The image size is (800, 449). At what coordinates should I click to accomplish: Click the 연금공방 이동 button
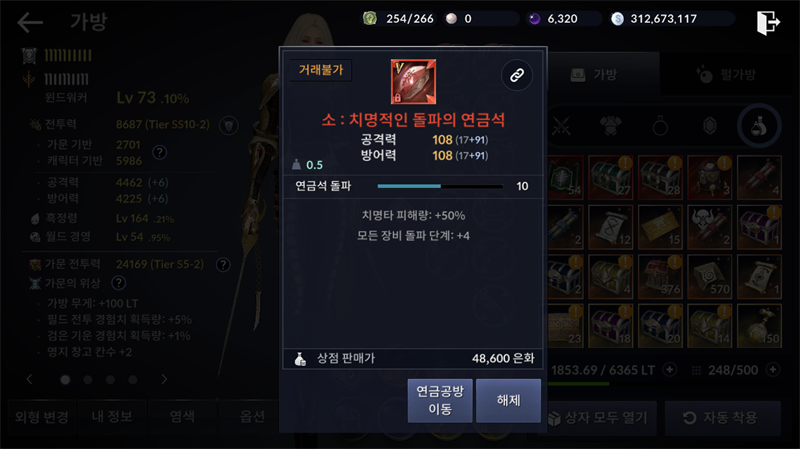pos(440,401)
